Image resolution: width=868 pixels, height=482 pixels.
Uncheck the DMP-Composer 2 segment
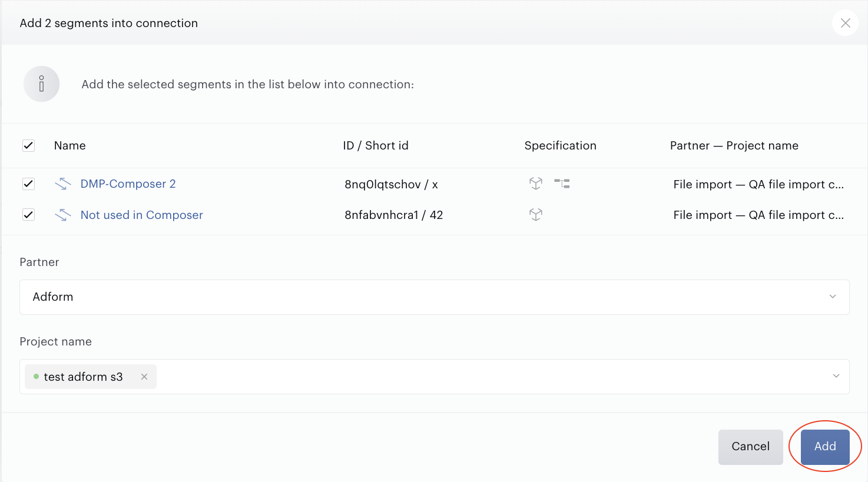click(x=28, y=184)
